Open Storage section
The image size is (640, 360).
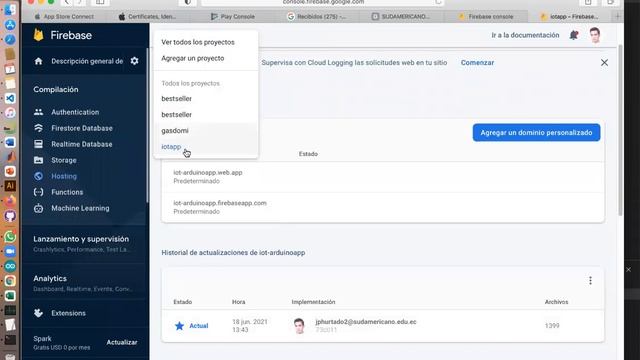(x=64, y=160)
